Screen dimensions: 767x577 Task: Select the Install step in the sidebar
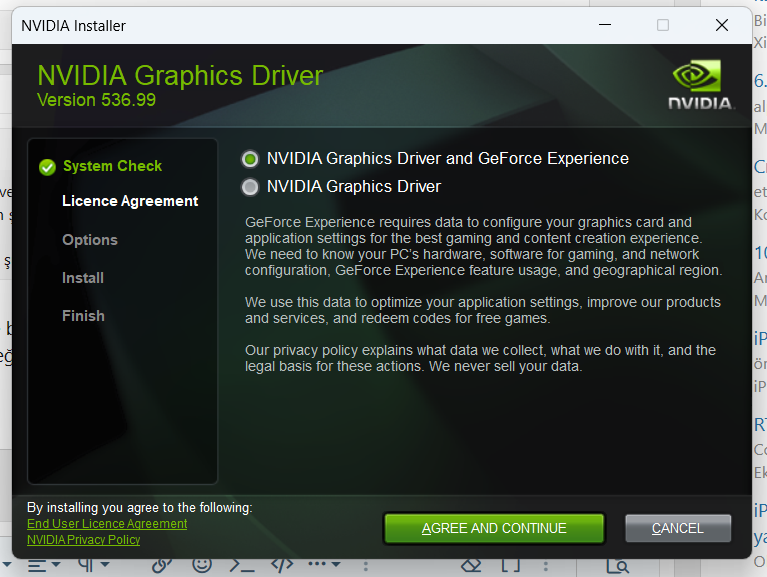tap(83, 278)
